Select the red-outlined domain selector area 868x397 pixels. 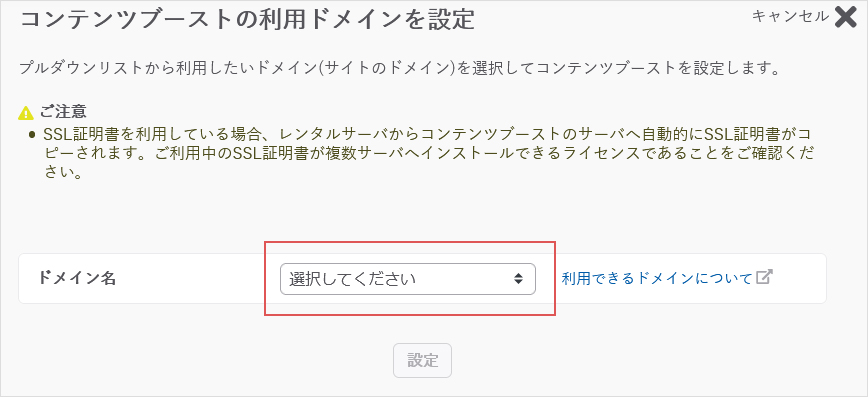pyautogui.click(x=410, y=279)
